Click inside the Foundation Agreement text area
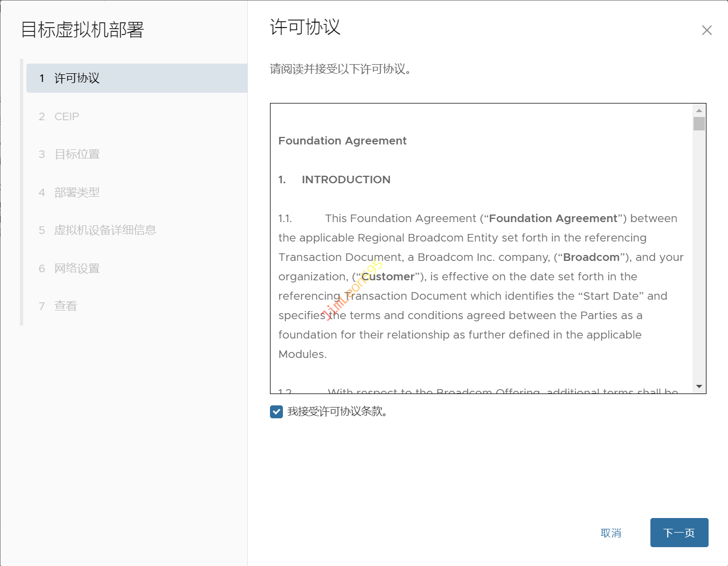Viewport: 728px width, 566px height. point(480,286)
